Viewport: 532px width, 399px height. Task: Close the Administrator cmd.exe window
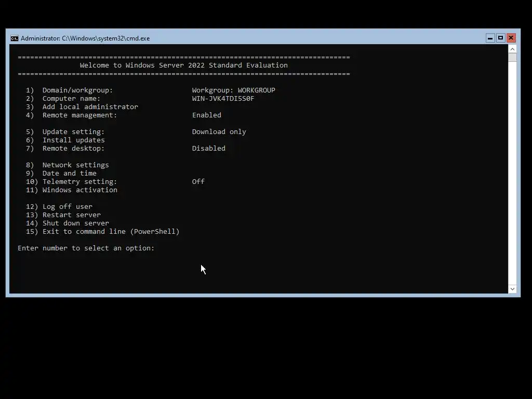pyautogui.click(x=511, y=38)
